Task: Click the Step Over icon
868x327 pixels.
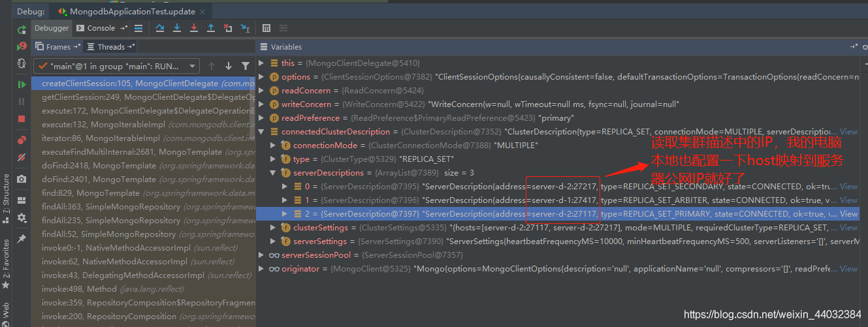Action: (x=160, y=28)
